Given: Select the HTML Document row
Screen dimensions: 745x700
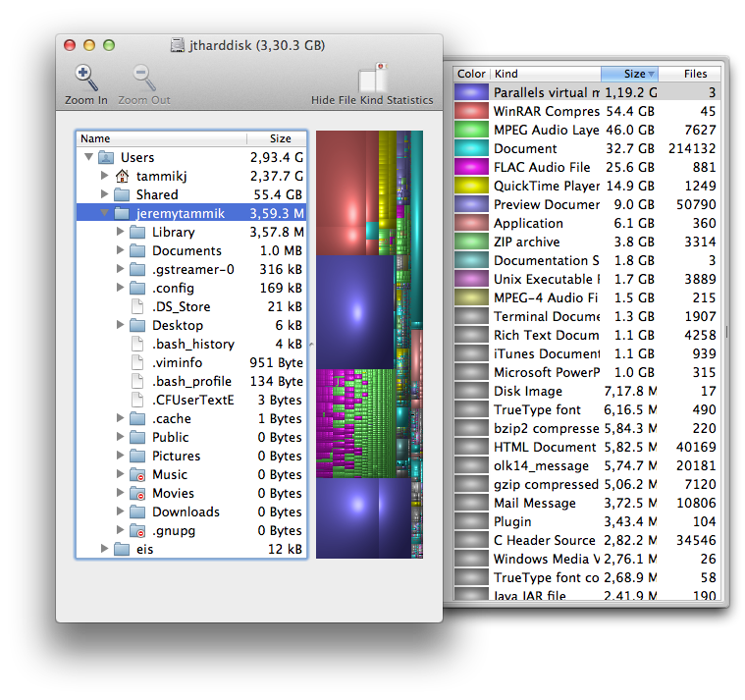Looking at the screenshot, I should [587, 447].
